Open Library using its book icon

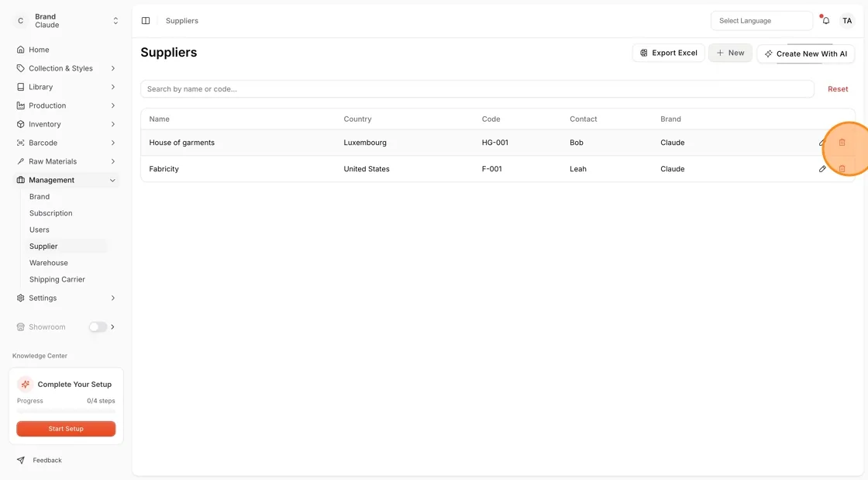point(20,87)
